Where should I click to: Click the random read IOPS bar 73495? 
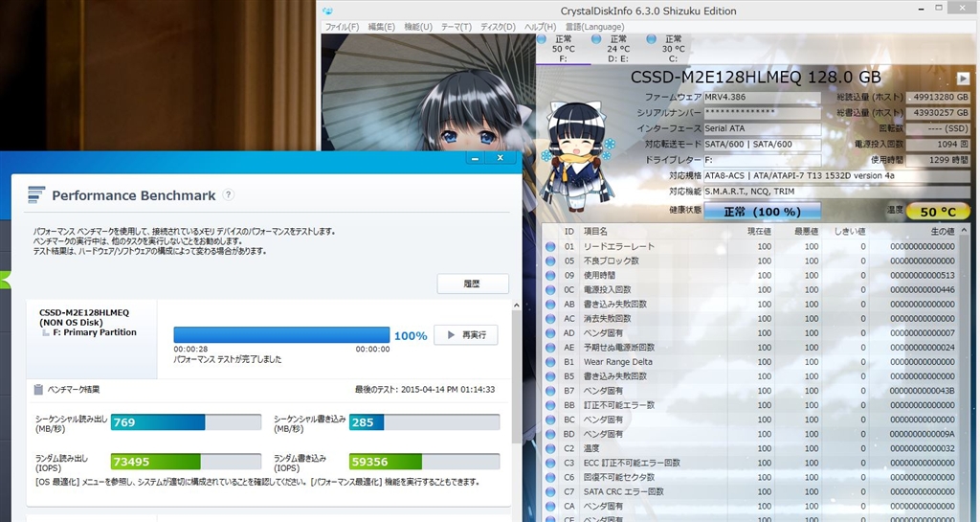coord(186,462)
